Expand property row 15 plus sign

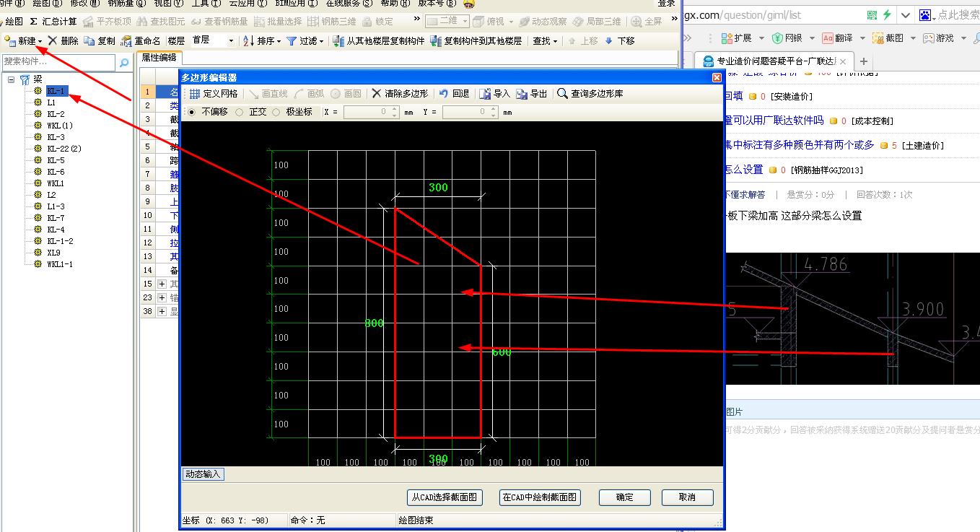(162, 284)
